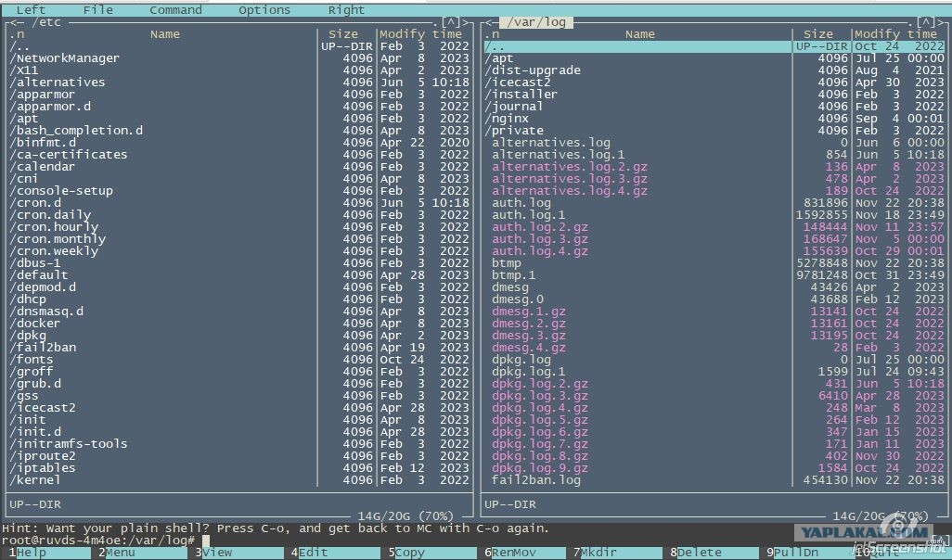Select /nginx directory in right panel
952x560 pixels.
click(714, 119)
